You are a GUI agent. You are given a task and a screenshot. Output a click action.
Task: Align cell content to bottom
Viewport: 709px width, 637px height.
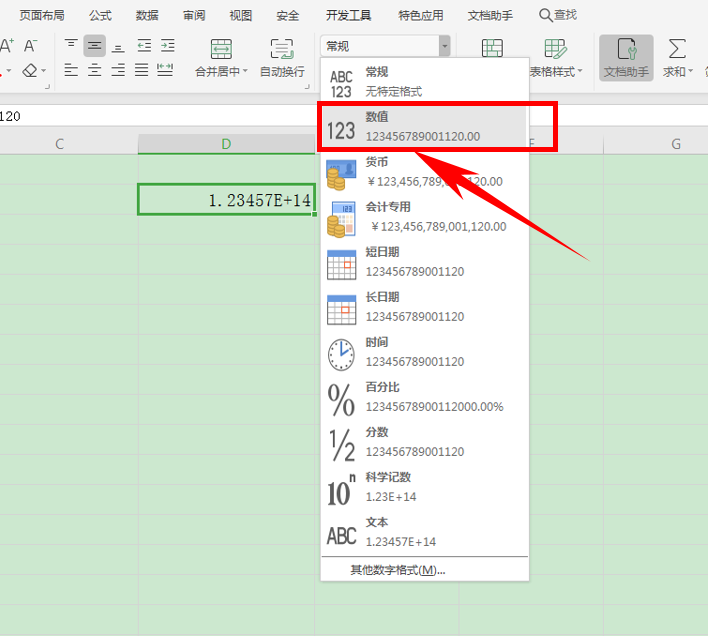(x=118, y=46)
